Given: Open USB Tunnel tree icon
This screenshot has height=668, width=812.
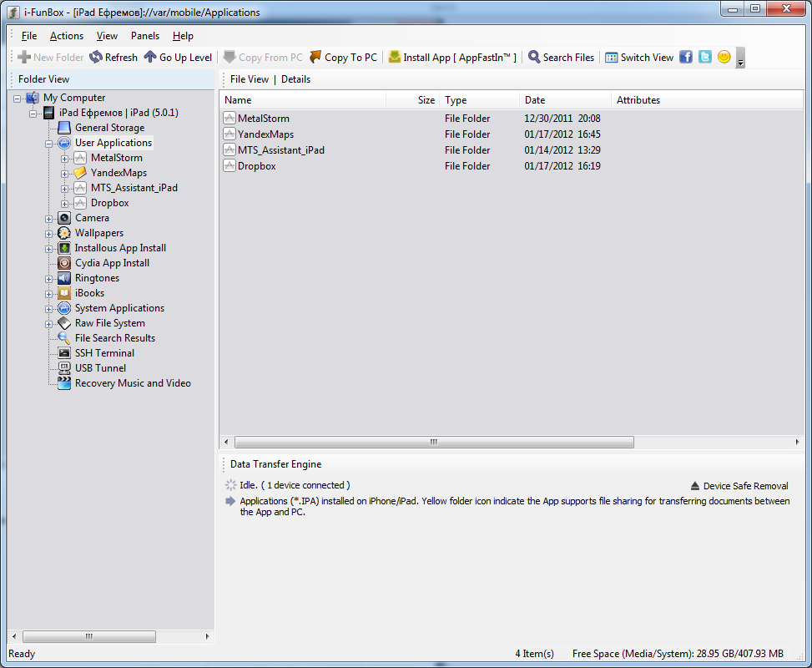Looking at the screenshot, I should [x=64, y=368].
